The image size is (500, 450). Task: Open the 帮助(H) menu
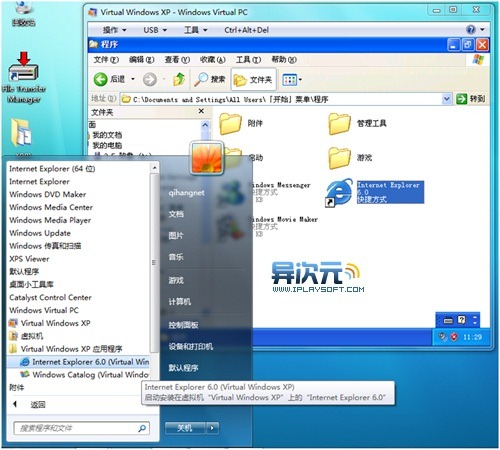click(284, 60)
